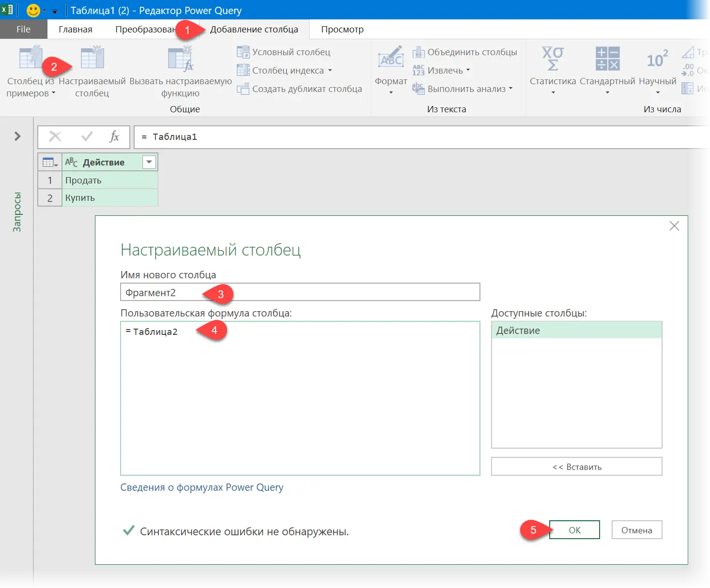Click Extract (Извлечь) command

[x=441, y=70]
